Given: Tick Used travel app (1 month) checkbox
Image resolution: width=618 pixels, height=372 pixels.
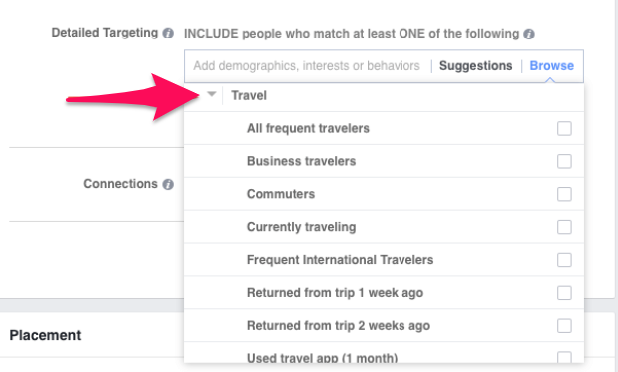Looking at the screenshot, I should coord(564,357).
